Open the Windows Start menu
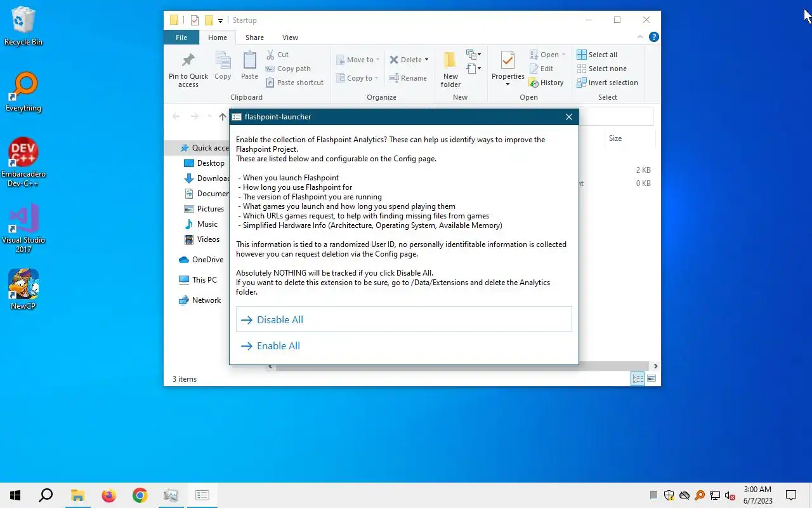 tap(15, 495)
